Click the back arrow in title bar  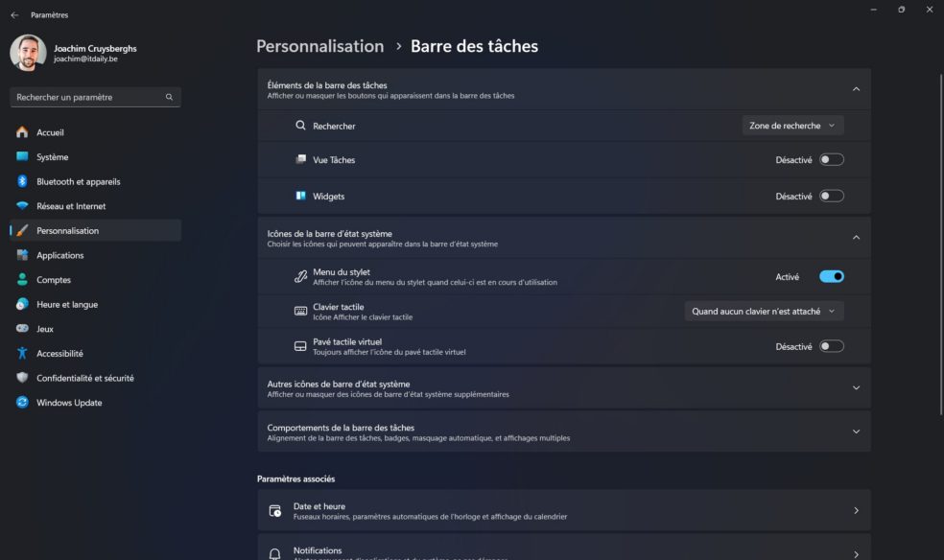(14, 14)
